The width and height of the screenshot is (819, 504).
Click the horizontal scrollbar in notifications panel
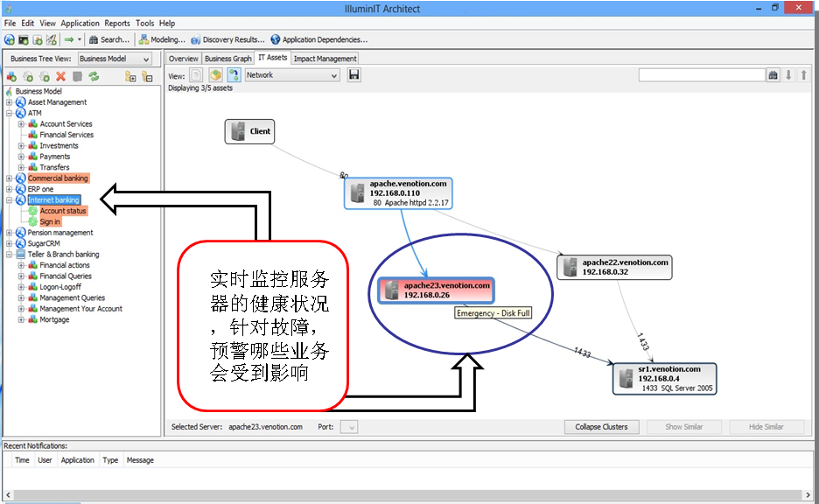(402, 495)
